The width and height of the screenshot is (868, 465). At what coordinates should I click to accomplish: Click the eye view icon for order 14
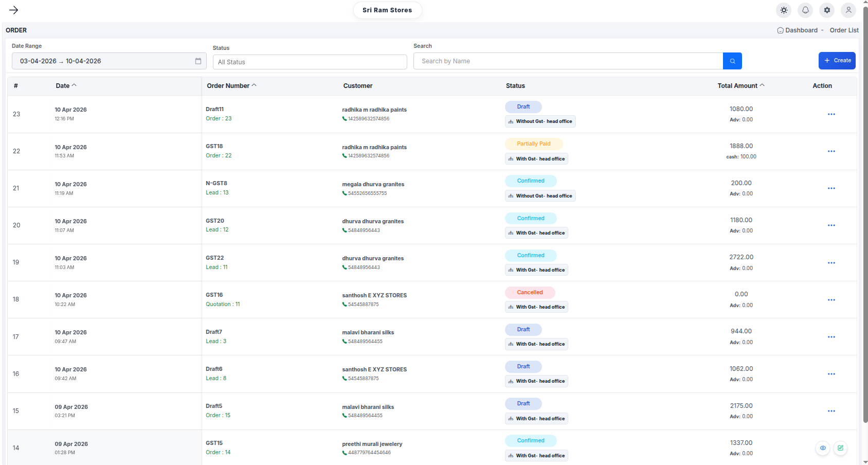823,448
